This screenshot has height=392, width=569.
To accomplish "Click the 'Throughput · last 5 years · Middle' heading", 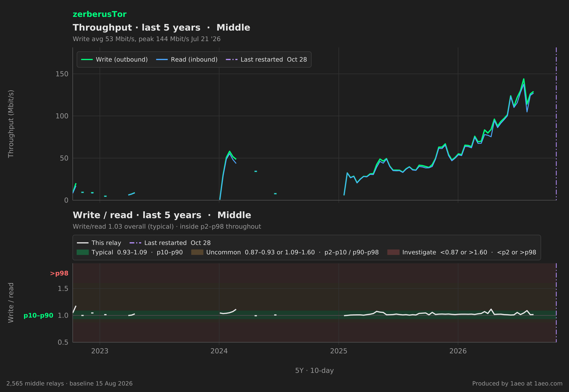I will 161,27.
